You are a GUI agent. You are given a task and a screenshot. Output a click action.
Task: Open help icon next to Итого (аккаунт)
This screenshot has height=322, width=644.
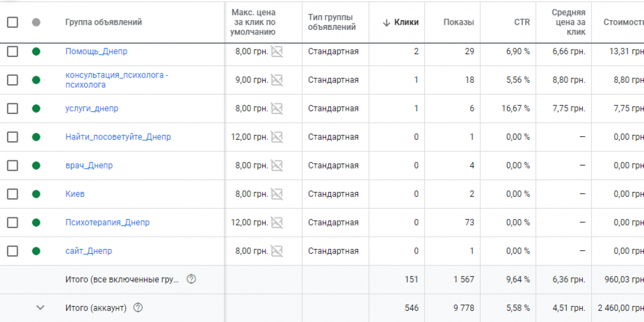138,308
